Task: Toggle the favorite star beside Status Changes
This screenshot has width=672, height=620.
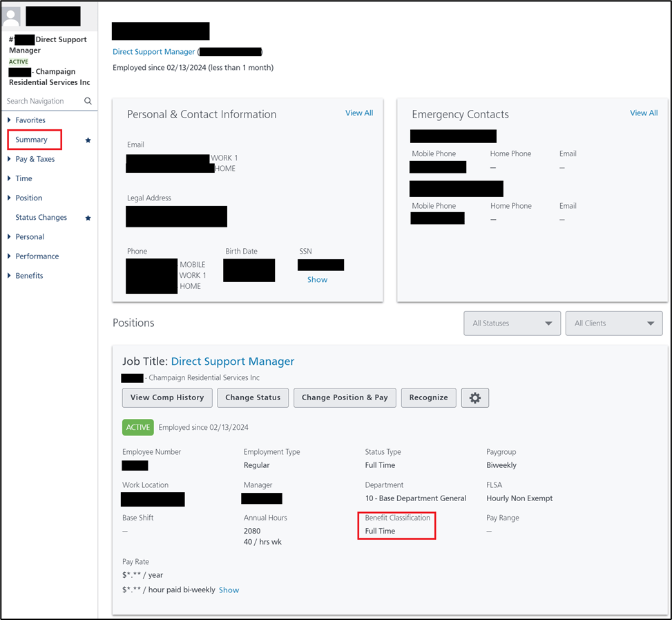Action: (x=86, y=217)
